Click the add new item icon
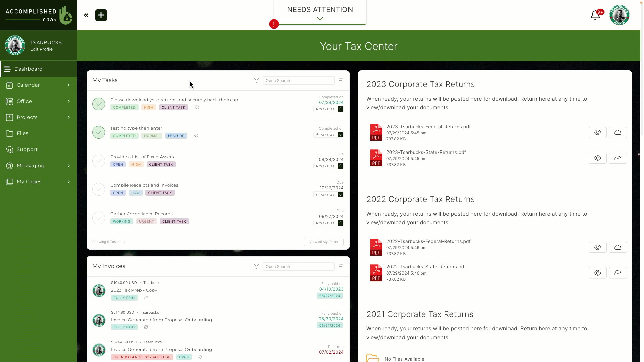644x362 pixels. click(x=100, y=15)
